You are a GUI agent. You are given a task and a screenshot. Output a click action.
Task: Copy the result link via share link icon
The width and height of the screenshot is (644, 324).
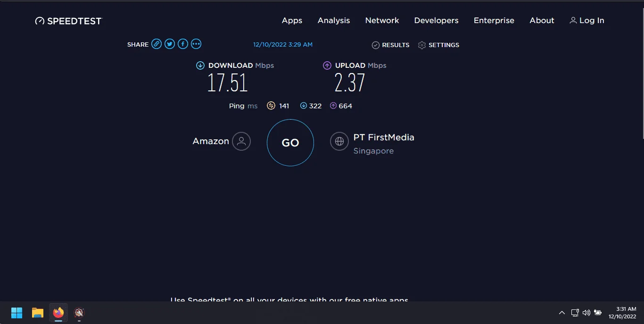pyautogui.click(x=157, y=44)
